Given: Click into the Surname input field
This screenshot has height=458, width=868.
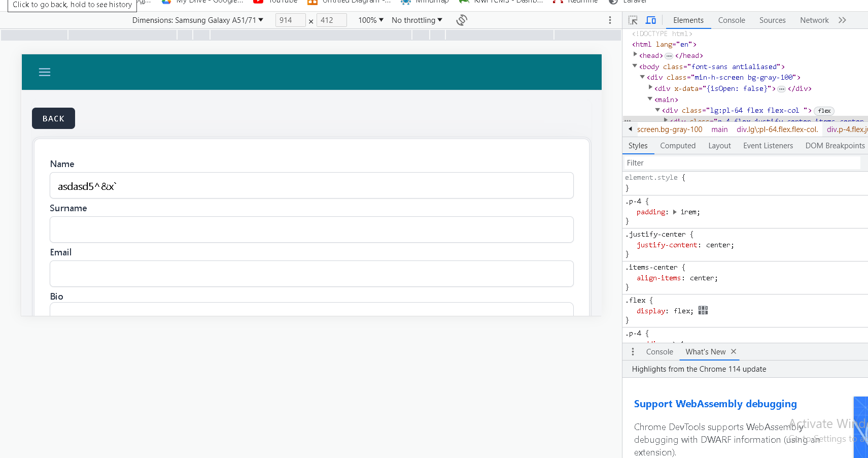Looking at the screenshot, I should tap(311, 230).
